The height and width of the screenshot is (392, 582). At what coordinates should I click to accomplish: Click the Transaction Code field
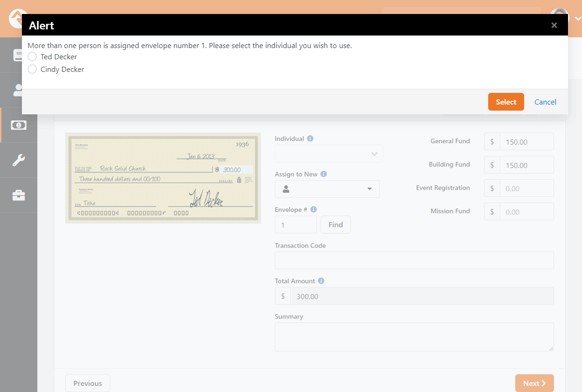click(x=414, y=260)
